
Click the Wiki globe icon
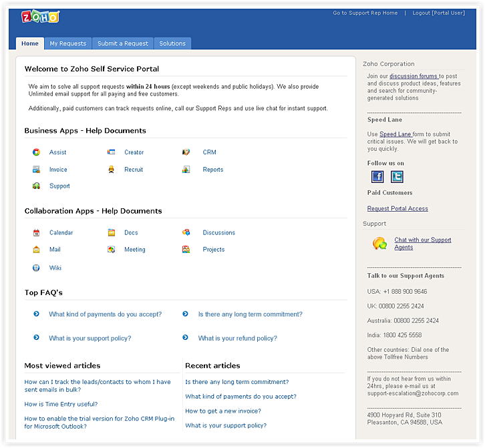point(37,268)
